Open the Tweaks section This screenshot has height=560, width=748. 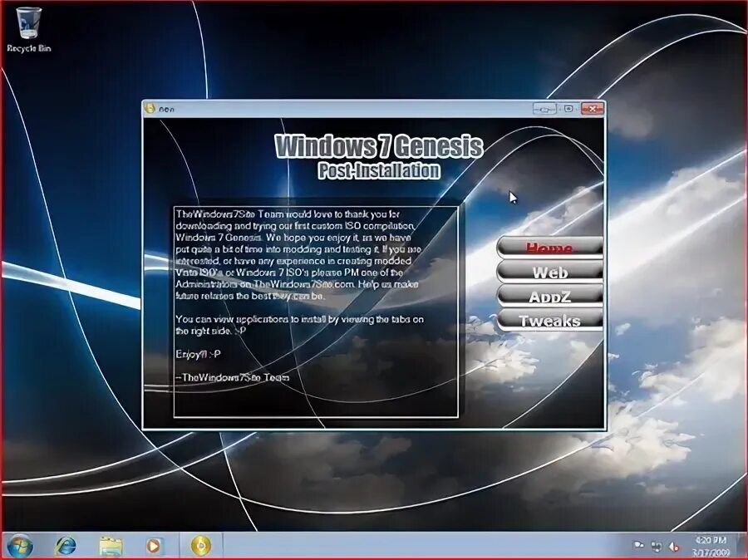click(x=549, y=320)
